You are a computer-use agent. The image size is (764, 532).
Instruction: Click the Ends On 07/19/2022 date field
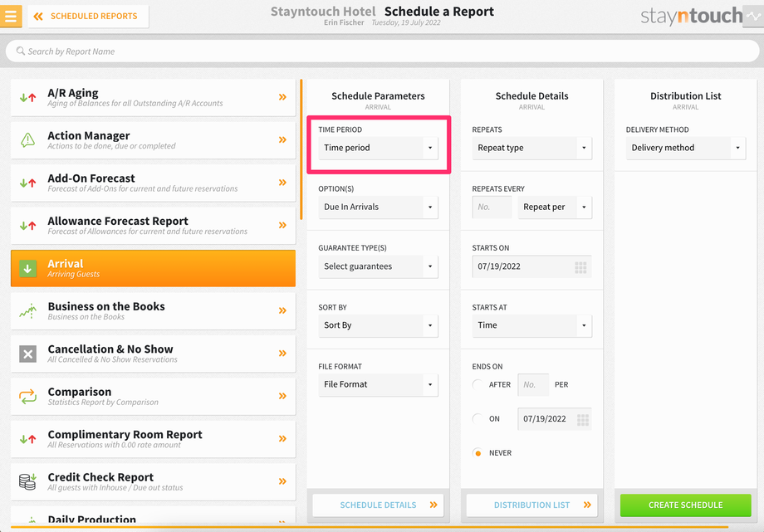coord(555,419)
